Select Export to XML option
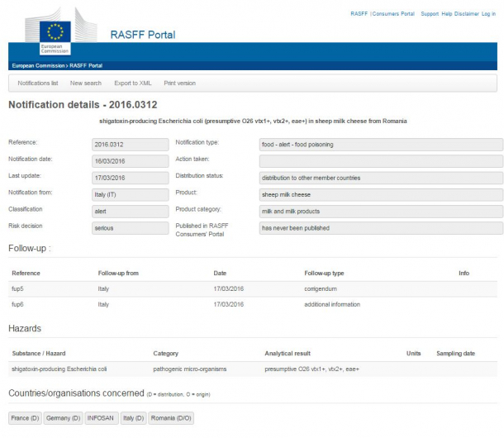The width and height of the screenshot is (504, 438). 133,83
